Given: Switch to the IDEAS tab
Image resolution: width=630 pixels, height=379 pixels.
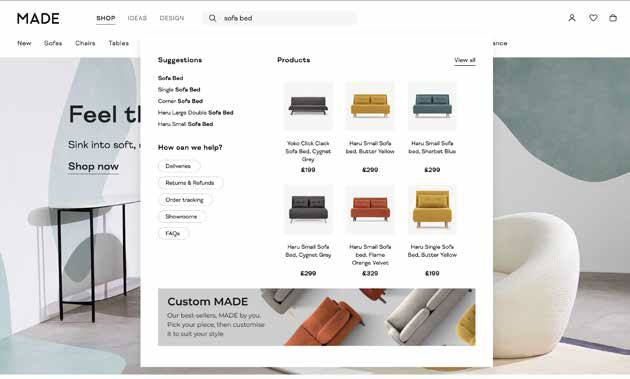Looking at the screenshot, I should pos(137,18).
